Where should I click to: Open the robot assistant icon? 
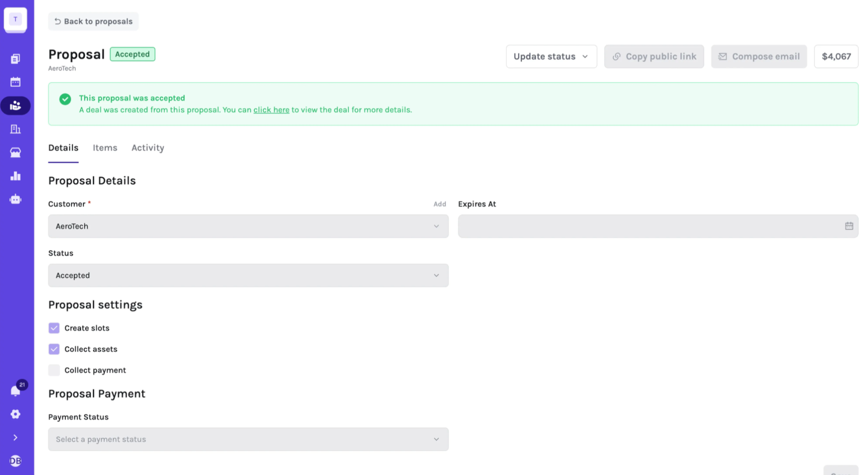coord(15,199)
